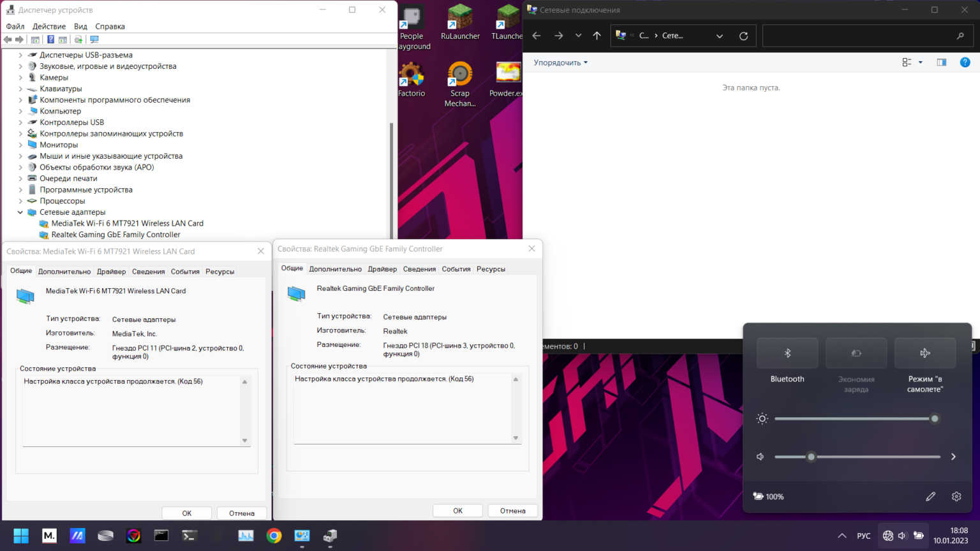980x551 pixels.
Task: Switch to Сведения tab in Realtek properties
Action: pyautogui.click(x=419, y=269)
